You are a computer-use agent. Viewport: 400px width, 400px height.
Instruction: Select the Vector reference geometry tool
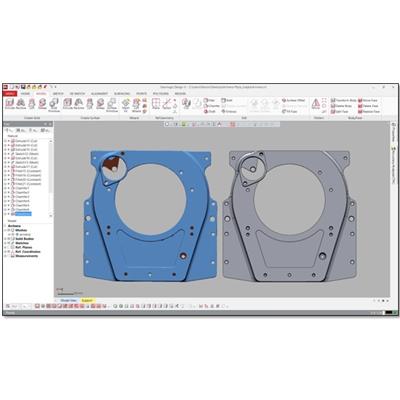click(x=167, y=104)
